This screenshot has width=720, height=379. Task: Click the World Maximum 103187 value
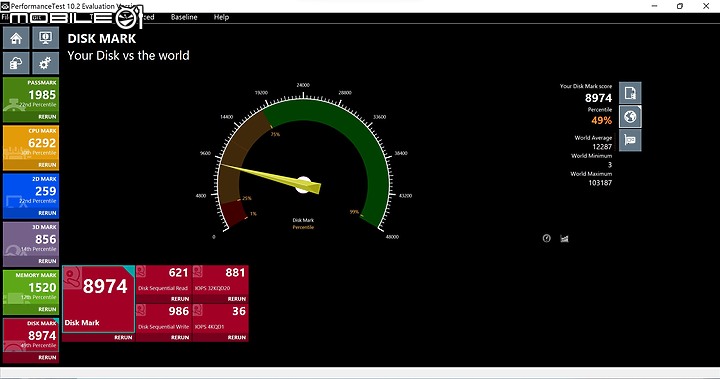(x=600, y=182)
